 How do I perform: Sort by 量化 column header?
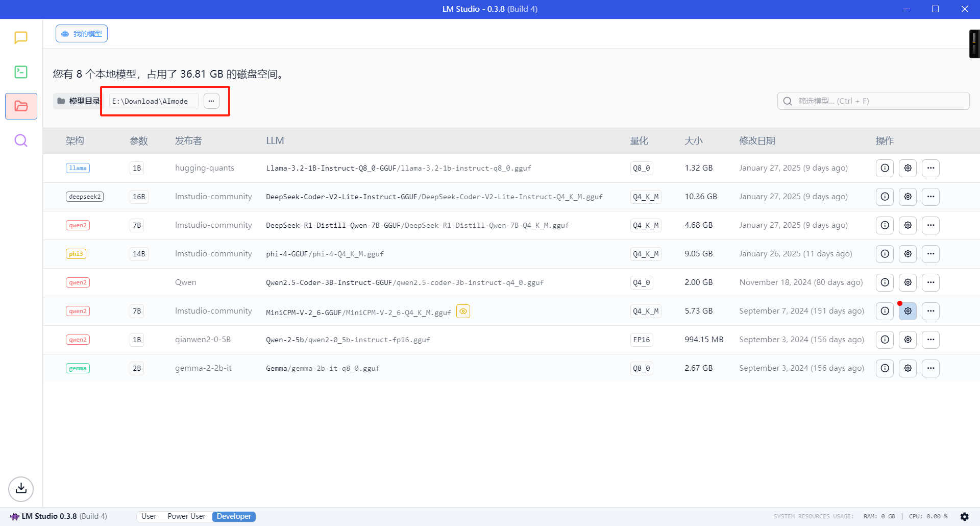pyautogui.click(x=639, y=141)
